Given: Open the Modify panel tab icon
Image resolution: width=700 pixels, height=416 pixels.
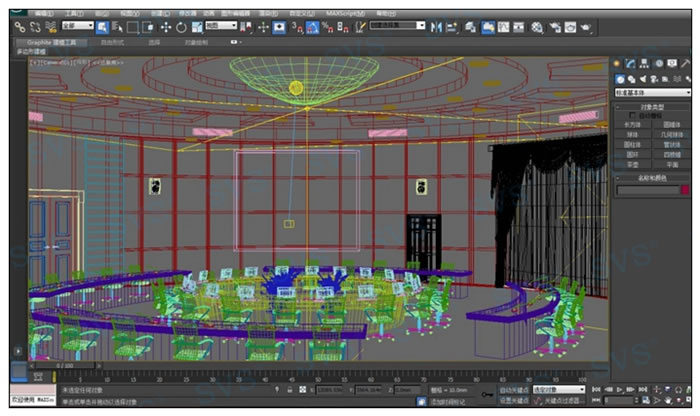Looking at the screenshot, I should 632,63.
